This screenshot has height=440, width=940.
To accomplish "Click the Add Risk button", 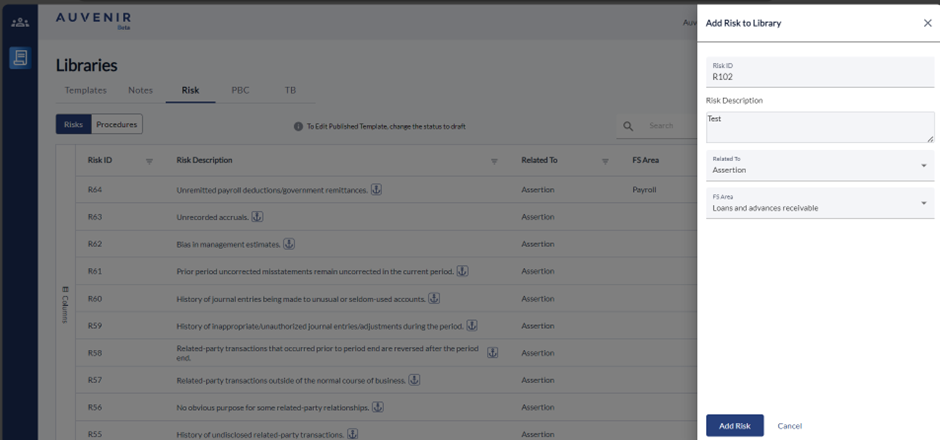I will point(734,426).
